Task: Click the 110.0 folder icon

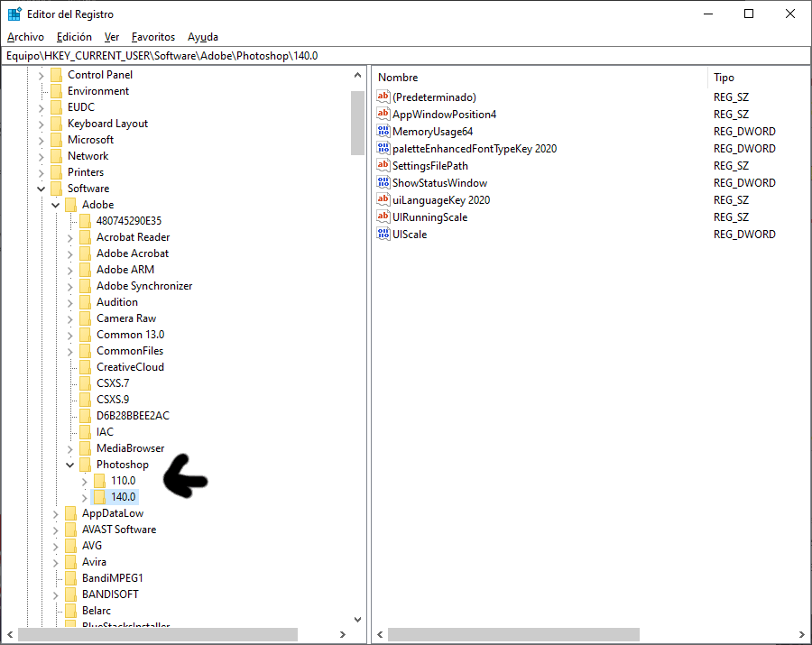Action: pyautogui.click(x=100, y=481)
